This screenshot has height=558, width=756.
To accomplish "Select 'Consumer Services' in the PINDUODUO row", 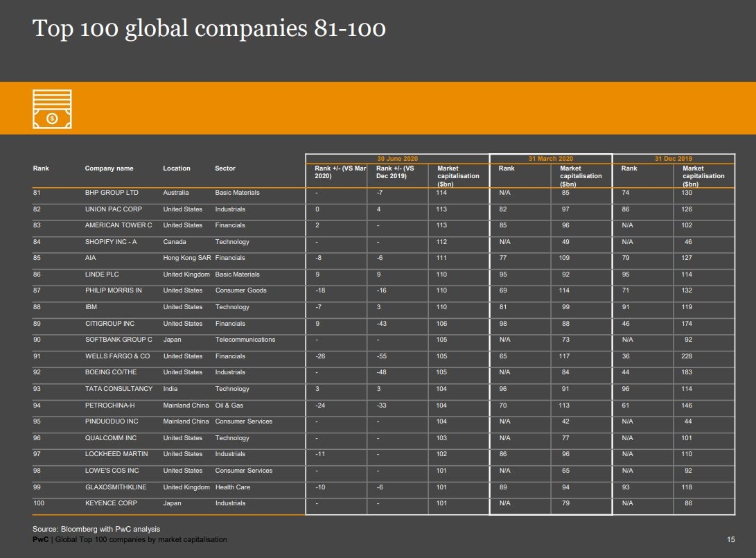I will (x=244, y=421).
